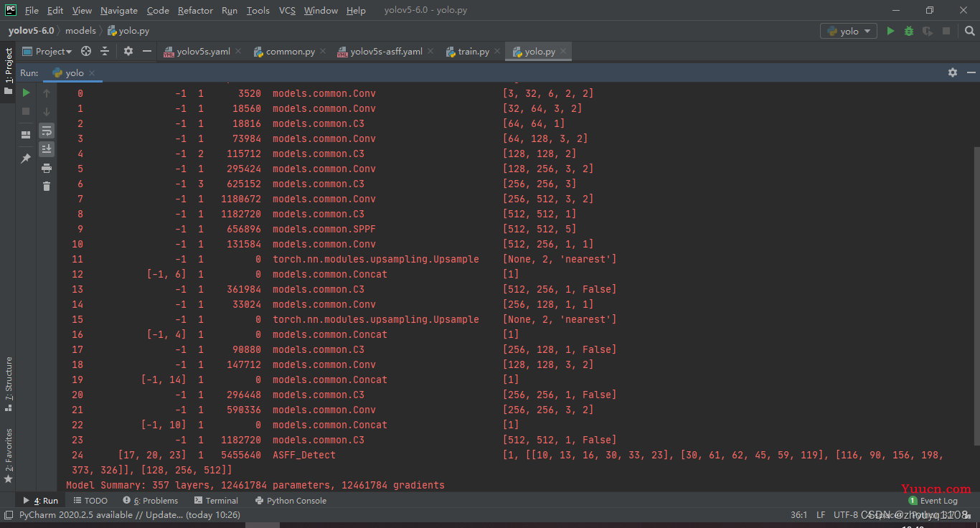This screenshot has width=980, height=528.
Task: Click models.common.SPPF in output
Action: 324,229
